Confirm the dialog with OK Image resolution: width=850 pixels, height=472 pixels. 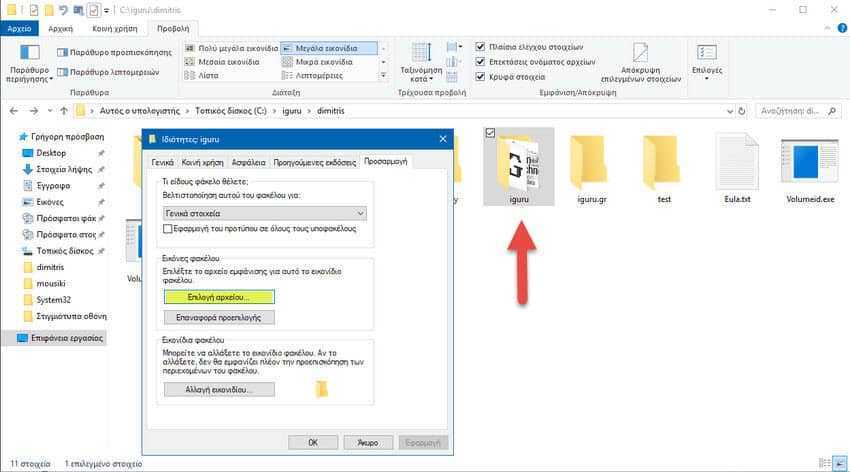(x=313, y=442)
